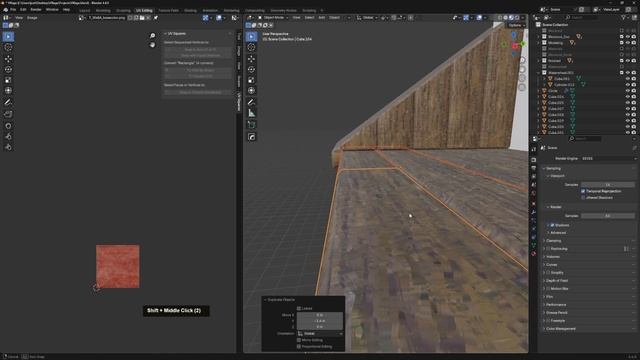Open the Object Mode dropdown
The width and height of the screenshot is (640, 360).
click(x=273, y=18)
